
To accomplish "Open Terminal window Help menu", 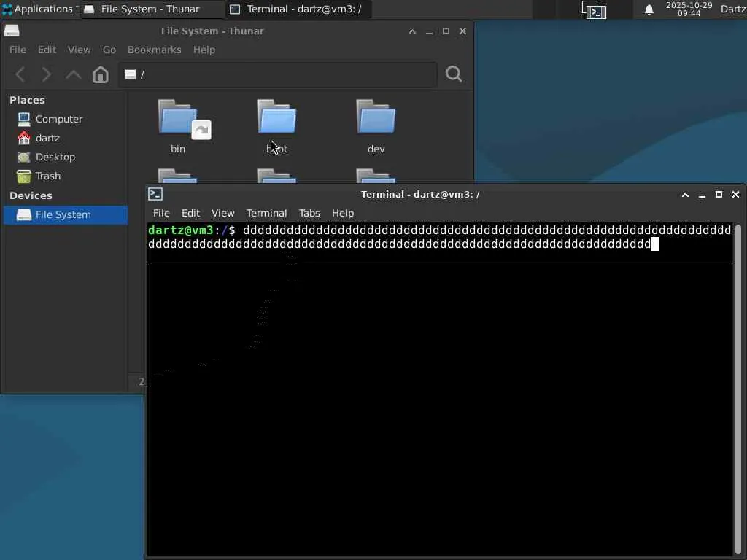I will (343, 213).
